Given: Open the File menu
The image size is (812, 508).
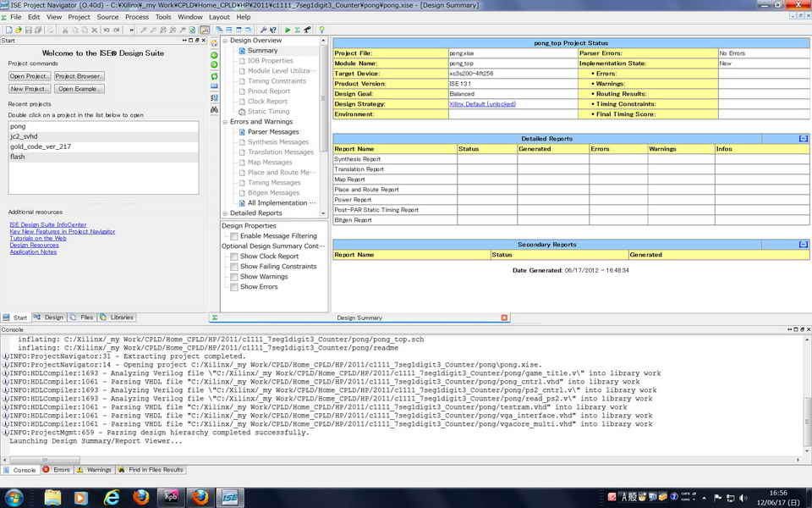Looking at the screenshot, I should [x=16, y=17].
